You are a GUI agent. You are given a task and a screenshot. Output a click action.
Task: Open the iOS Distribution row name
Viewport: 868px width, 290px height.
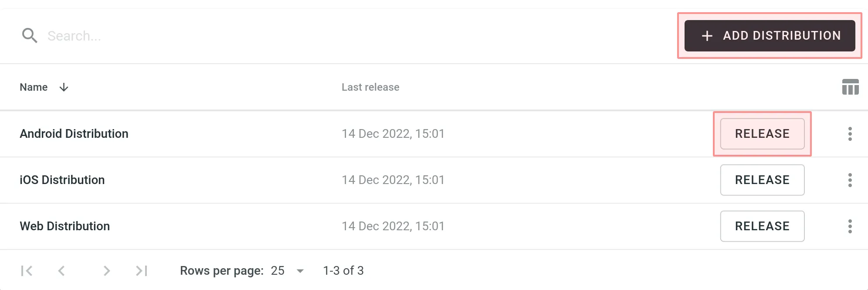(62, 180)
